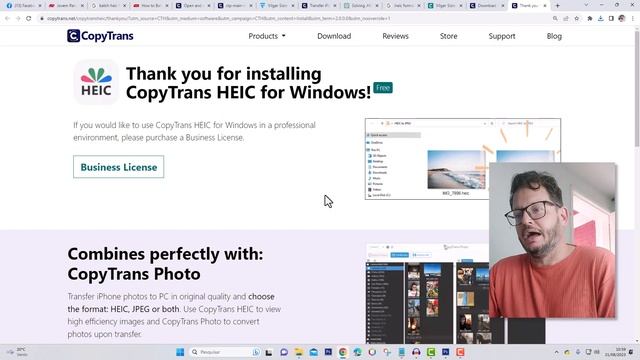The image size is (640, 360).
Task: Open the browser zoom magnifier icon
Action: pyautogui.click(x=555, y=18)
